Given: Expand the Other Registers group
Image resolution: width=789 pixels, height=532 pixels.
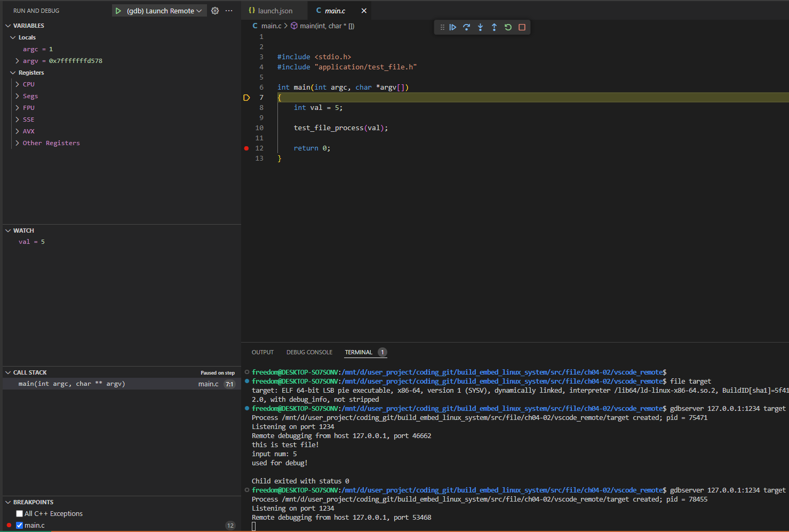Looking at the screenshot, I should click(18, 143).
